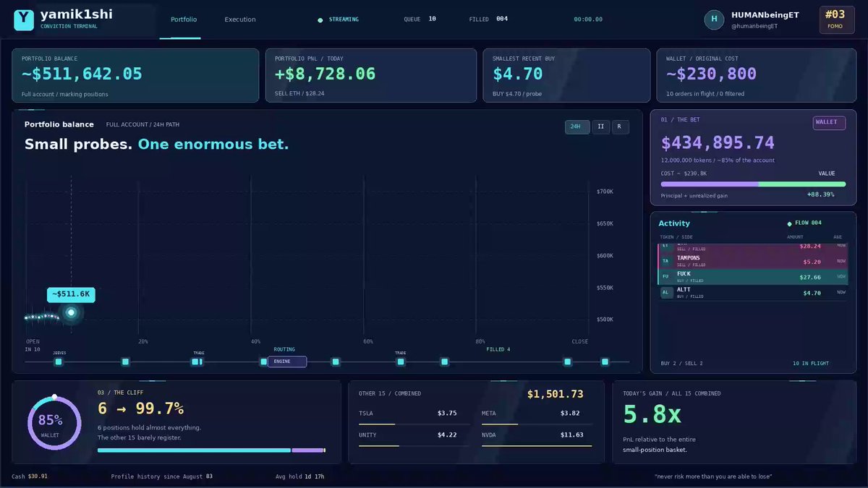
Task: Click the AL token icon for ALTT
Action: pos(666,293)
